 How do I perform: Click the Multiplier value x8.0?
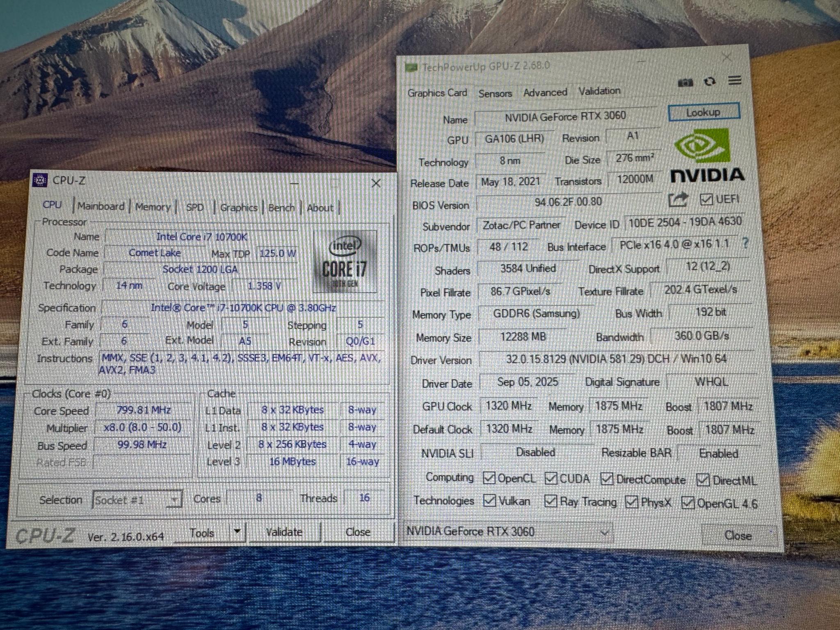[143, 427]
